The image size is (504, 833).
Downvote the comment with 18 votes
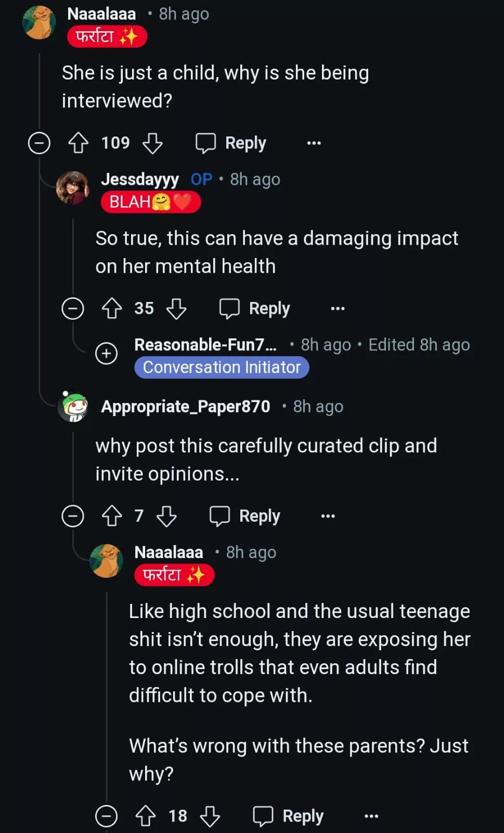210,816
